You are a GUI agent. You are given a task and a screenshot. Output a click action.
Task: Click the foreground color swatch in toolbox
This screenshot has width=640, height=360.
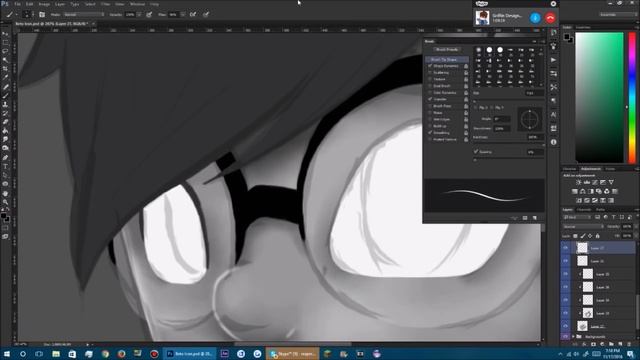3,216
